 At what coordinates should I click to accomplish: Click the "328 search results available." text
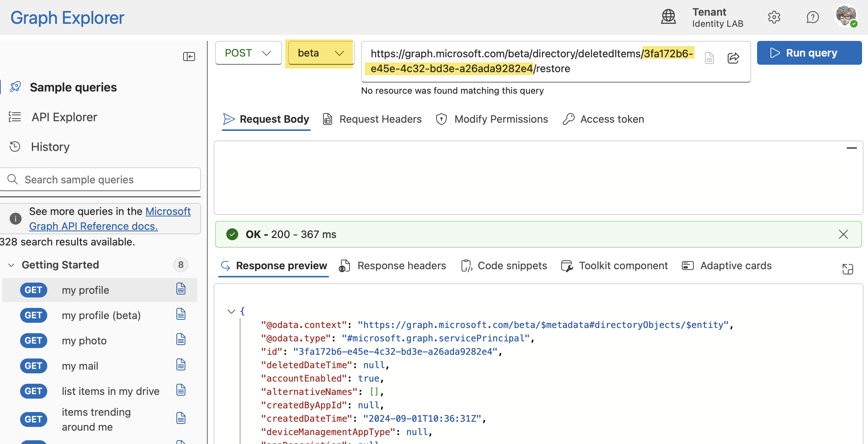67,242
